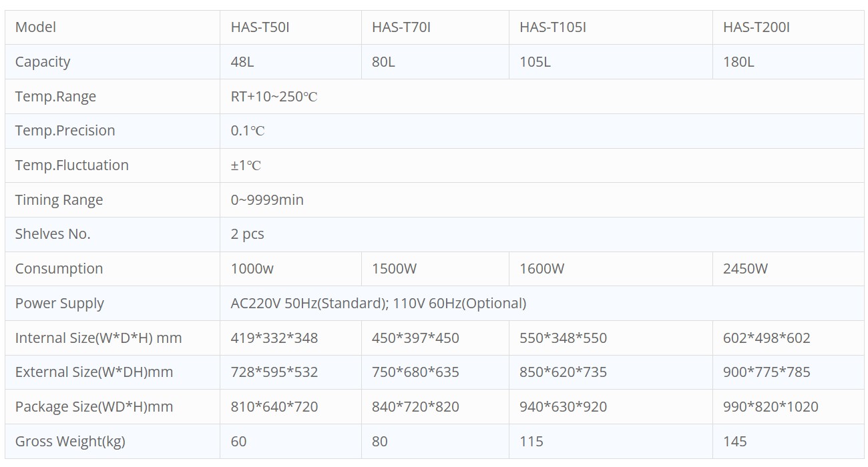Click the 419*332*348 internal size cell
Screen dimensions: 868x467
[274, 338]
